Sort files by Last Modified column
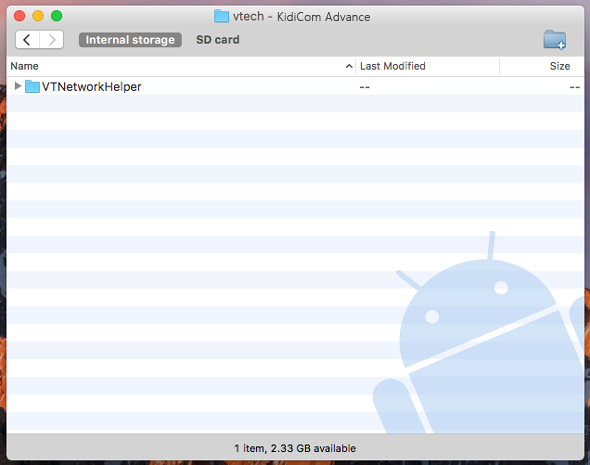The width and height of the screenshot is (590, 465). tap(392, 66)
